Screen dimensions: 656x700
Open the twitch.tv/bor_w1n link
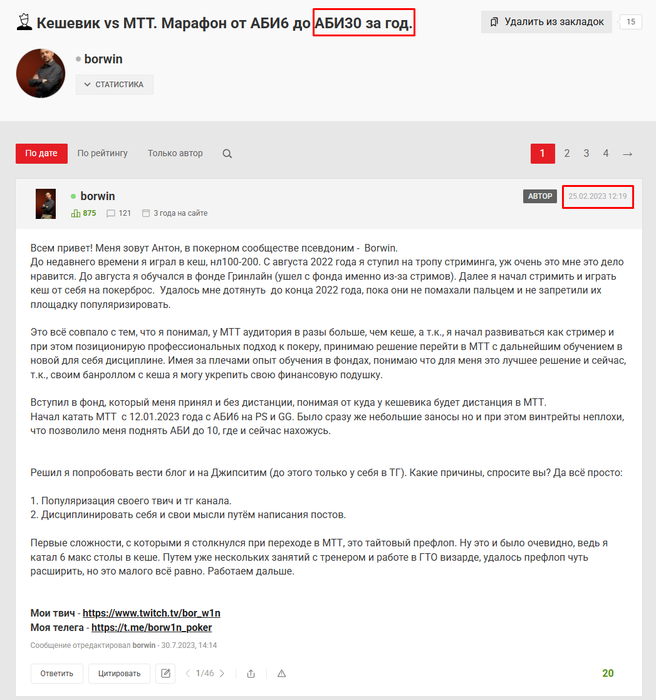coord(151,613)
